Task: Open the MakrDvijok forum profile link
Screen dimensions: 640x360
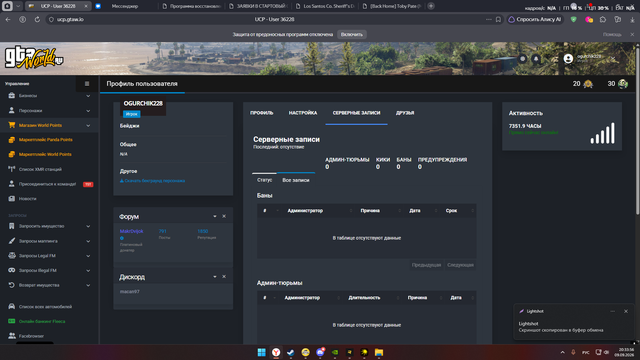Action: 131,231
